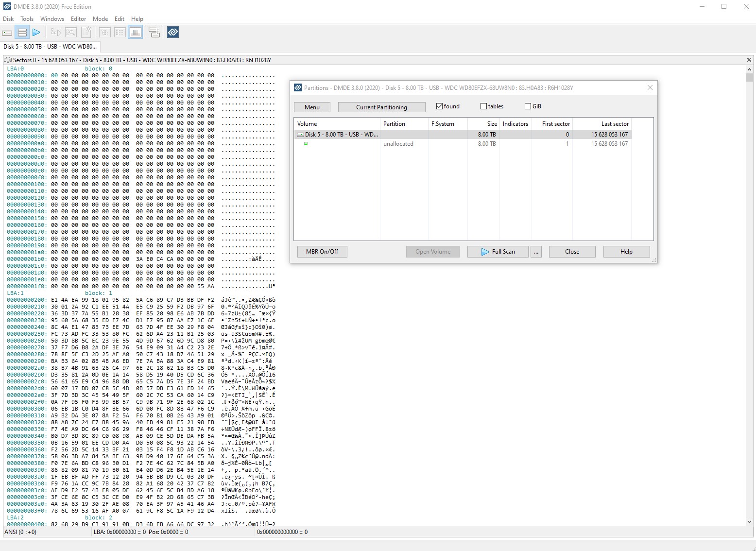This screenshot has width=756, height=551.
Task: Click the Current Partitioning button
Action: [x=381, y=107]
